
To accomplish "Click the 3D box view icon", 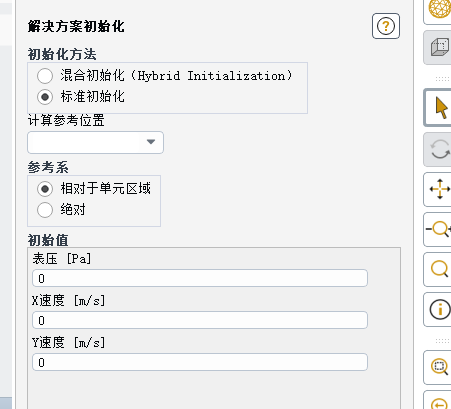I will coord(439,48).
